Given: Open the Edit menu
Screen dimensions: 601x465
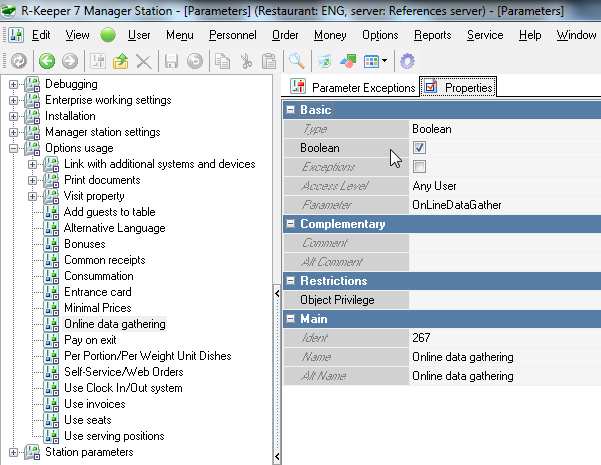Looking at the screenshot, I should [41, 35].
